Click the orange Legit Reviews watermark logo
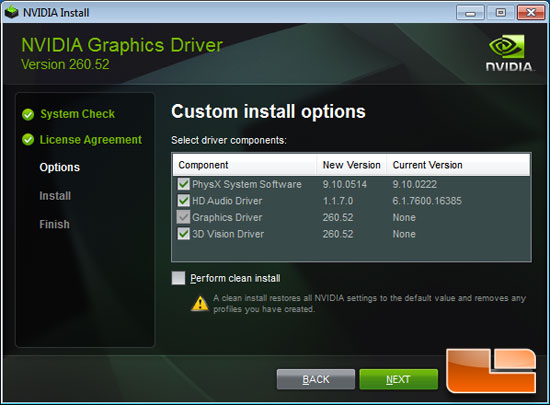Screen dimensions: 550x405 [491, 371]
